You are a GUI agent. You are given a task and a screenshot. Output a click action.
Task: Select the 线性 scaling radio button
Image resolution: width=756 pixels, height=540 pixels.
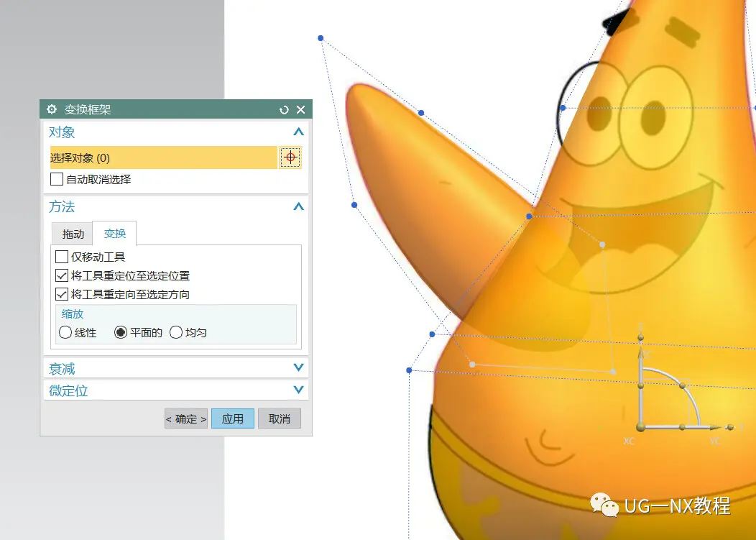point(65,332)
